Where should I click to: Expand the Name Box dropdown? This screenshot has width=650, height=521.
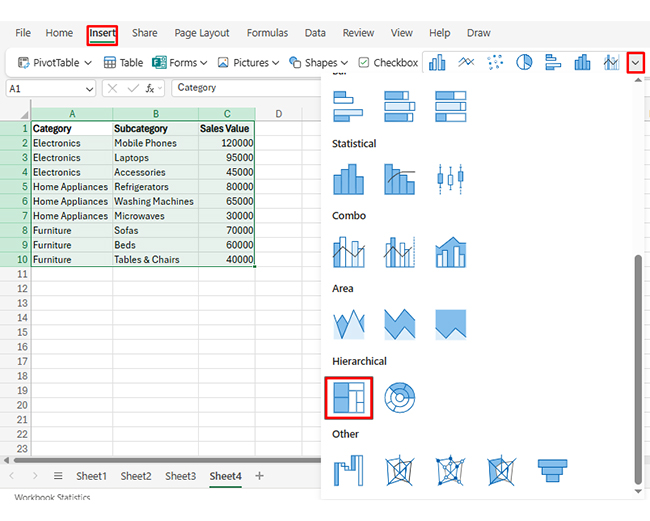pyautogui.click(x=89, y=89)
